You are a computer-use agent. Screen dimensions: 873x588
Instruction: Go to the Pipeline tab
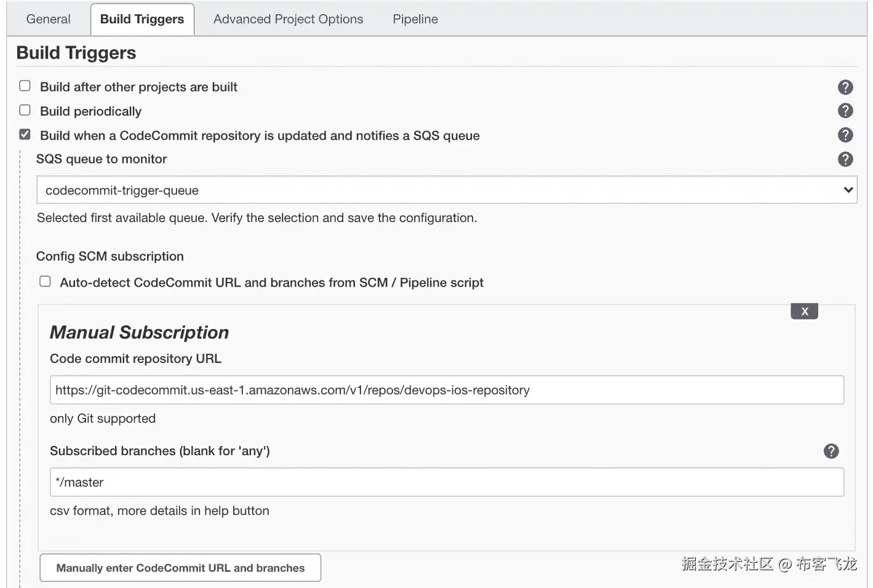pyautogui.click(x=415, y=19)
